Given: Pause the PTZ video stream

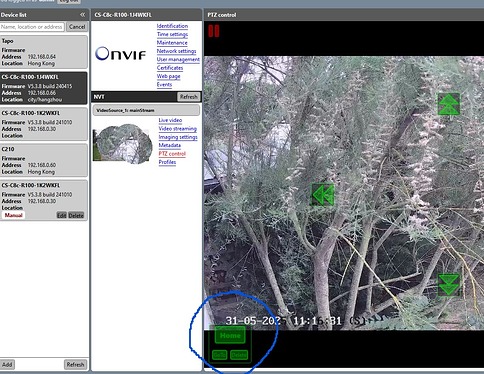Looking at the screenshot, I should (214, 31).
